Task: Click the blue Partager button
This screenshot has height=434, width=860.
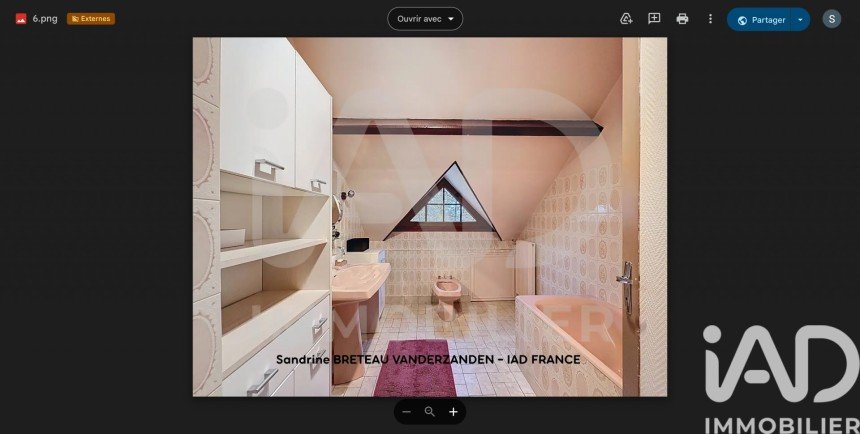Action: [762, 20]
